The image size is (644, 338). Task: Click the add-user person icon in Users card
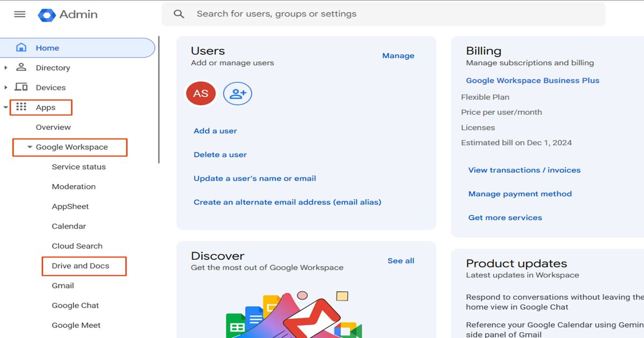pyautogui.click(x=237, y=93)
